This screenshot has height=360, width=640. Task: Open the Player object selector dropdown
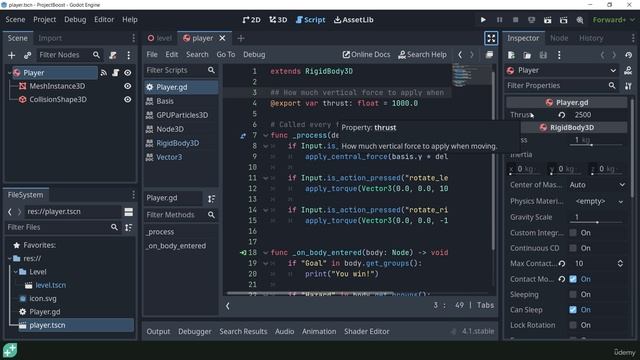tap(563, 71)
